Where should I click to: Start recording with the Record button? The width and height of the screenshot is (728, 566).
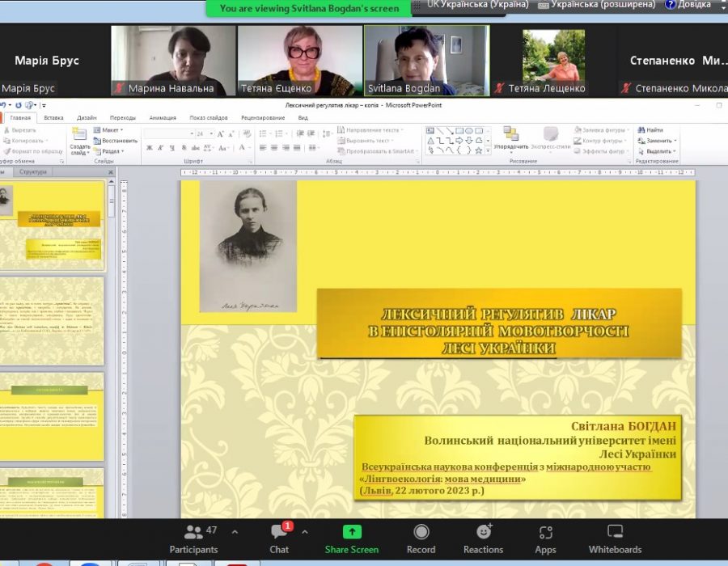421,538
